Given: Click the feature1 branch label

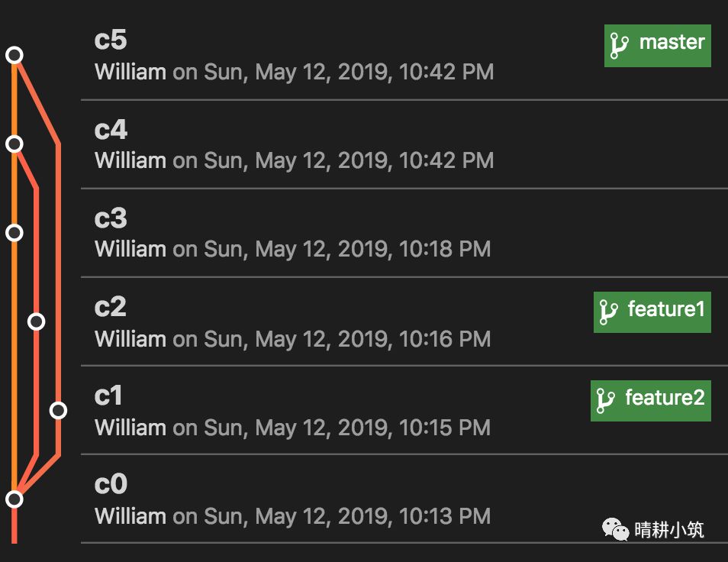Looking at the screenshot, I should pyautogui.click(x=665, y=309).
